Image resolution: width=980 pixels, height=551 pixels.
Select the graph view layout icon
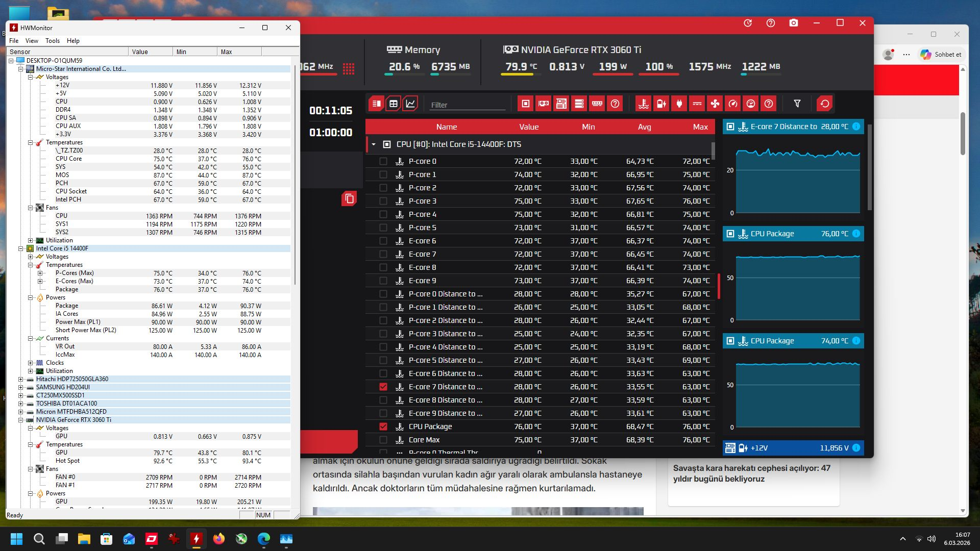[410, 104]
